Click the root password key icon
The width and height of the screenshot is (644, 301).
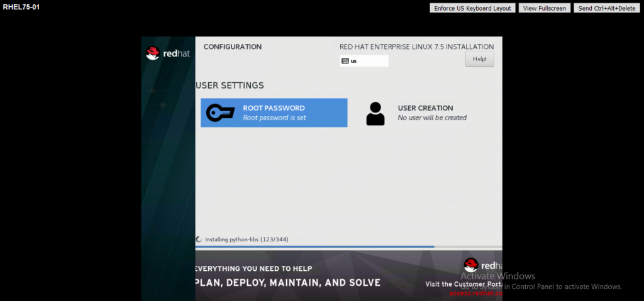click(x=220, y=112)
